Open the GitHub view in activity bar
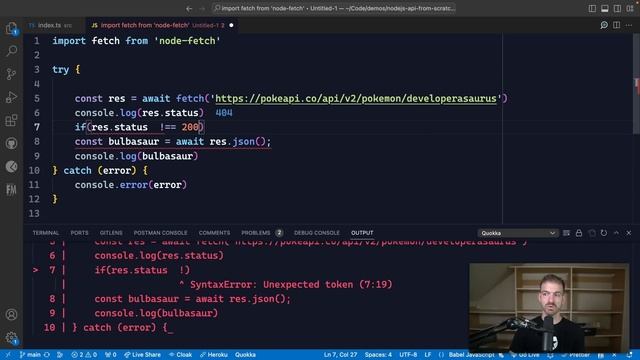The height and width of the screenshot is (360, 640). click(x=11, y=143)
